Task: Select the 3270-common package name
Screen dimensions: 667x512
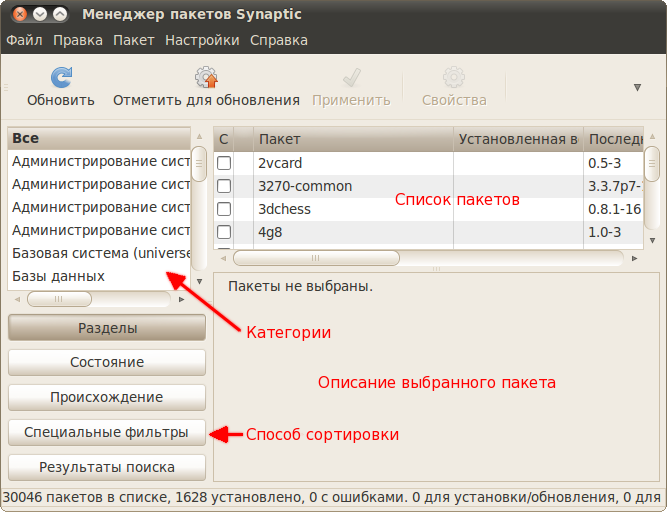Action: pos(305,186)
